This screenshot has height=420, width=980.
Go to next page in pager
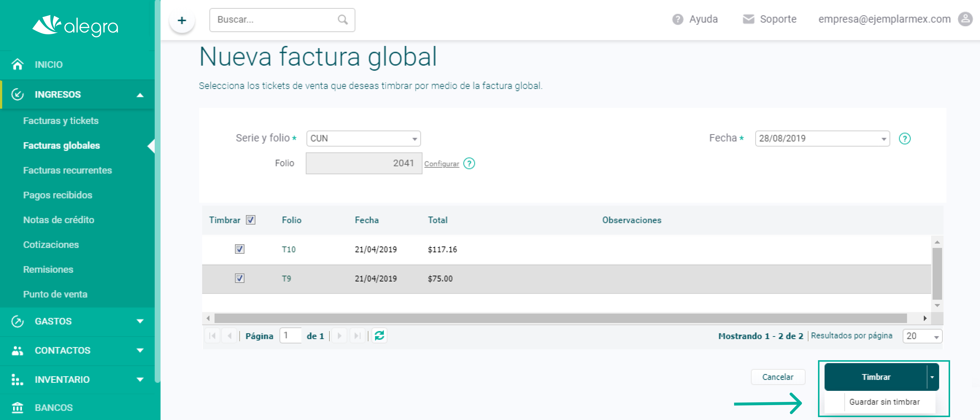pos(339,336)
